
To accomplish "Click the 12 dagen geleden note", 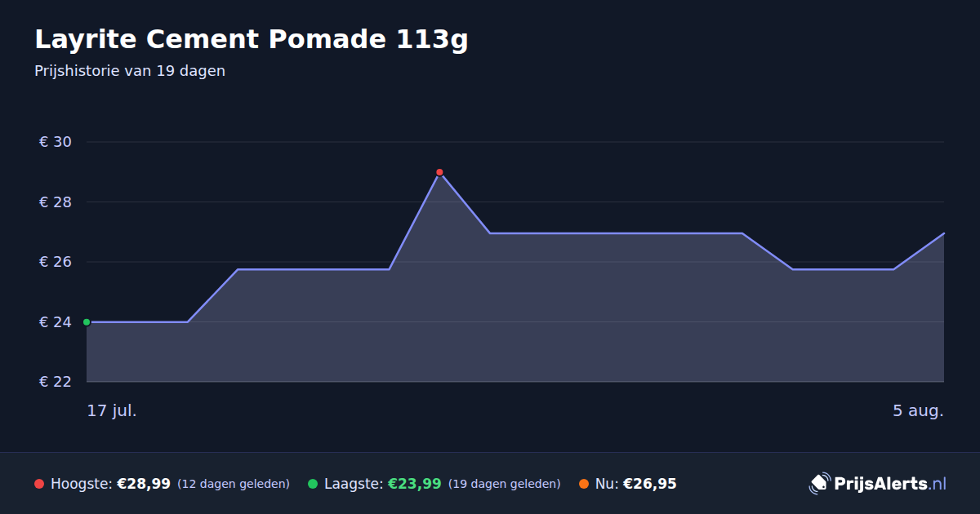I will pyautogui.click(x=234, y=484).
